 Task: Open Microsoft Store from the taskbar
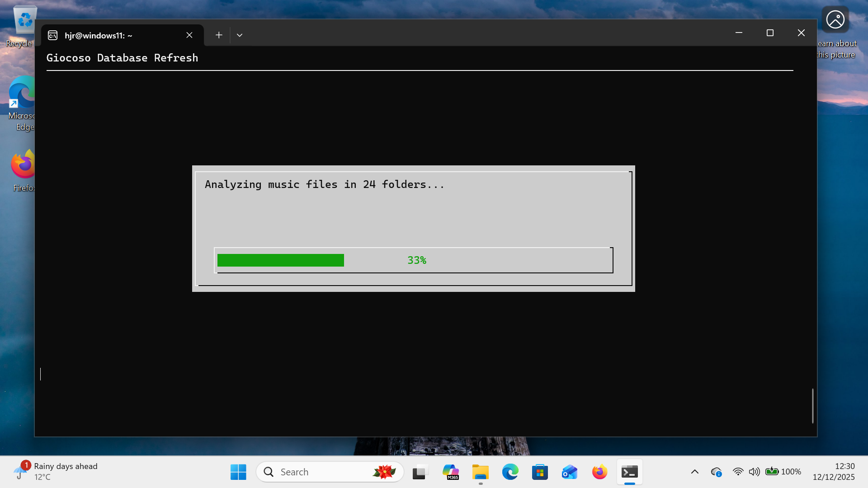coord(540,472)
